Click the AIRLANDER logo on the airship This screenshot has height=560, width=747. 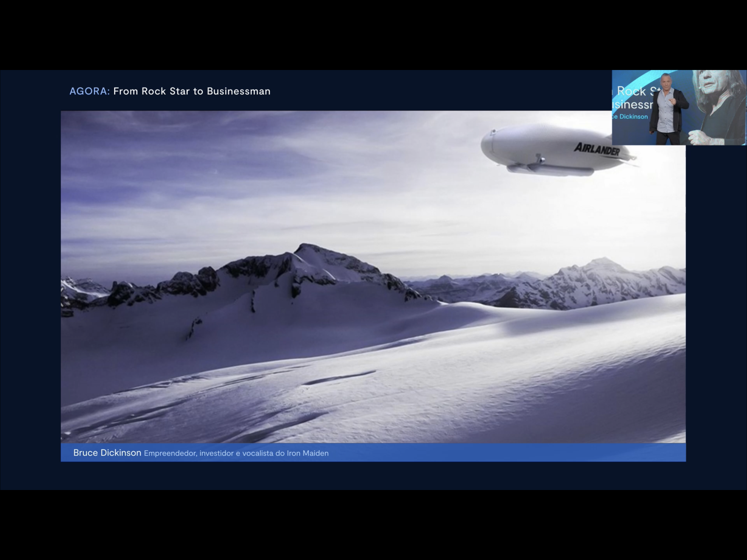[x=597, y=148]
